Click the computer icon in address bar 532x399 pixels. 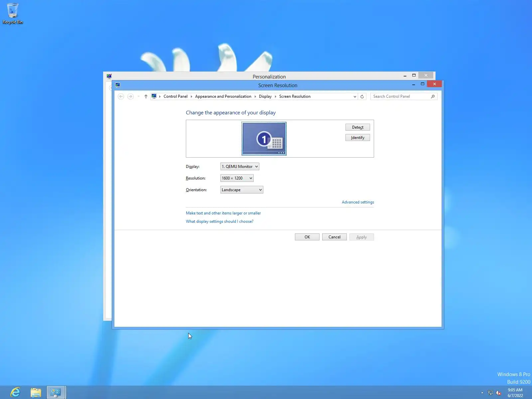[x=154, y=96]
